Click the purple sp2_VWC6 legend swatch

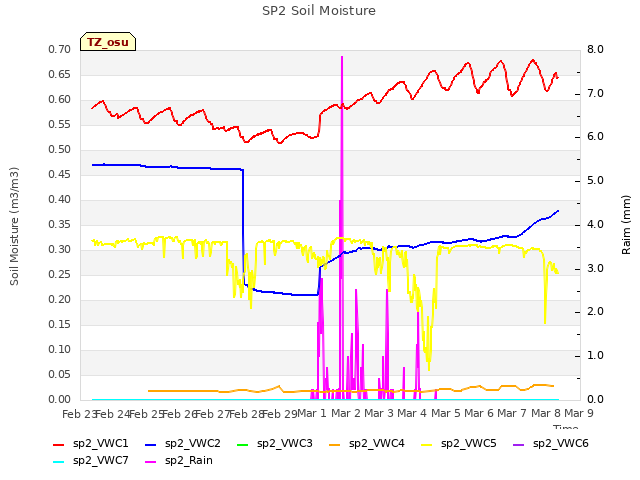(519, 444)
